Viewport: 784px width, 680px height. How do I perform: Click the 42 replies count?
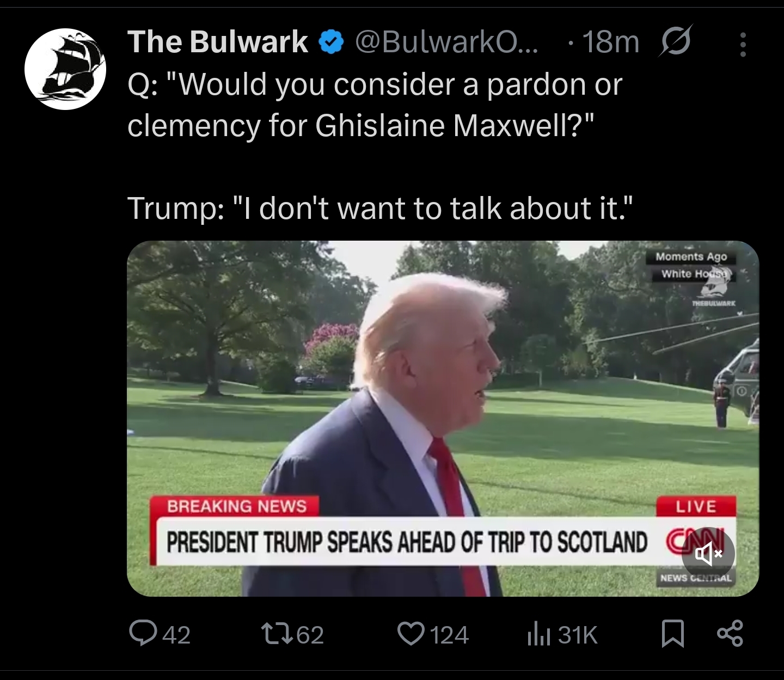click(x=177, y=635)
